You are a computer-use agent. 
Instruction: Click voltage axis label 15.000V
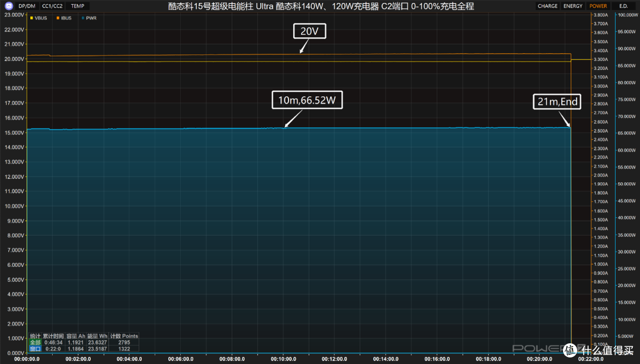pyautogui.click(x=14, y=133)
